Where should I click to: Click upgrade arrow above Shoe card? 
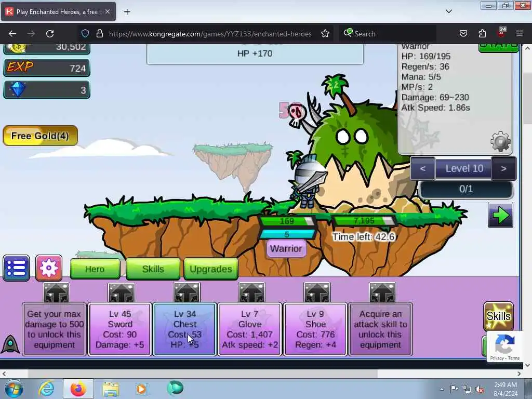click(317, 293)
